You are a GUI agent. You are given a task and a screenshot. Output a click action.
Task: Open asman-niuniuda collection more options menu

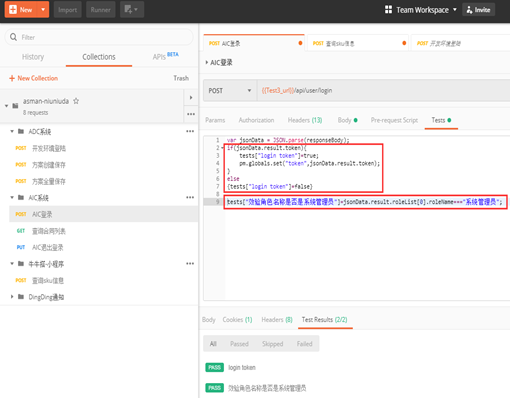[191, 114]
